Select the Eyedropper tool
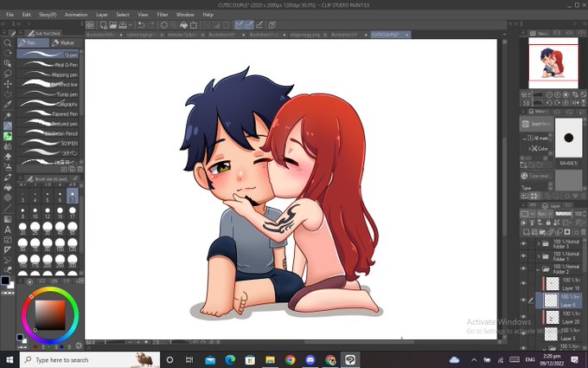This screenshot has height=368, width=588. [7, 105]
